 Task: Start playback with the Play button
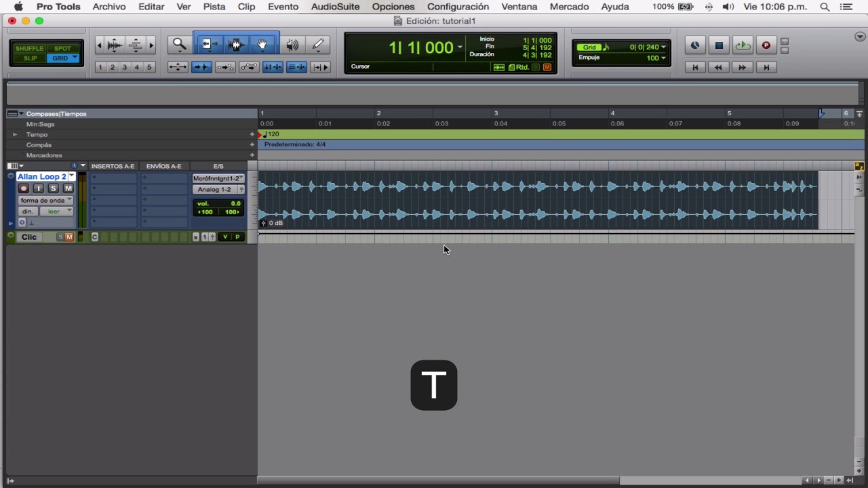click(743, 45)
